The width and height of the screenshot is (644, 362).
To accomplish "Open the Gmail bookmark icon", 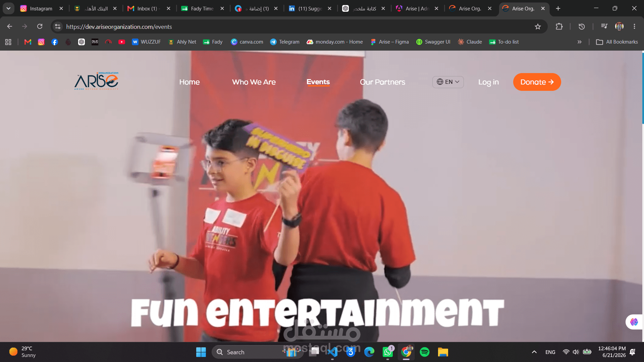I will pos(28,42).
